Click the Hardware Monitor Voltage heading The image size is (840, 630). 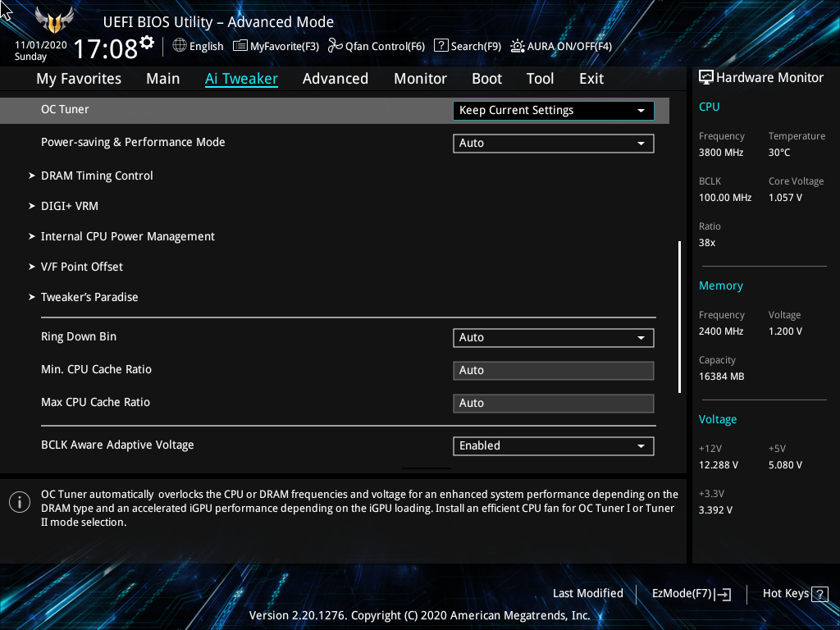(717, 419)
